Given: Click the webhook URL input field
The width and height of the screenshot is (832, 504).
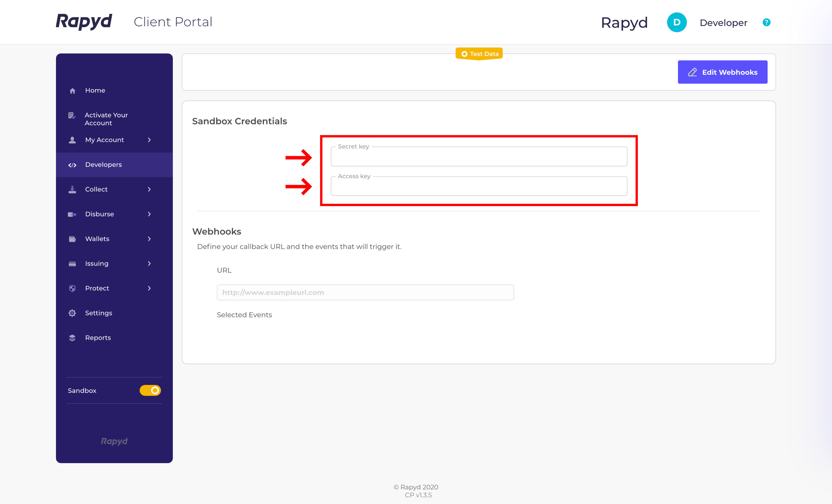Looking at the screenshot, I should [365, 292].
